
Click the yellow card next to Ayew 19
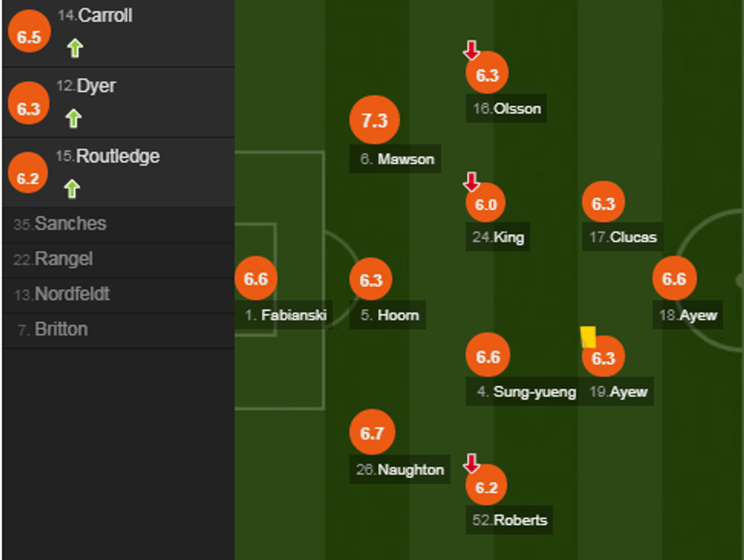tap(588, 336)
